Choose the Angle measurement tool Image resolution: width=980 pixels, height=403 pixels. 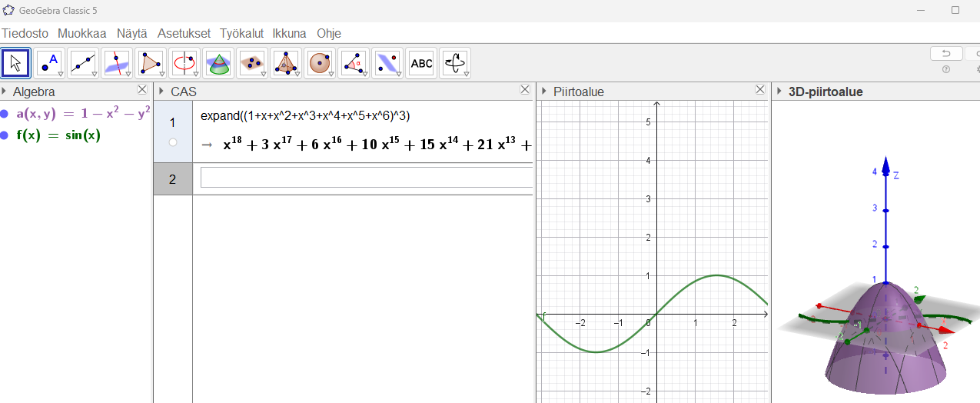tap(353, 63)
